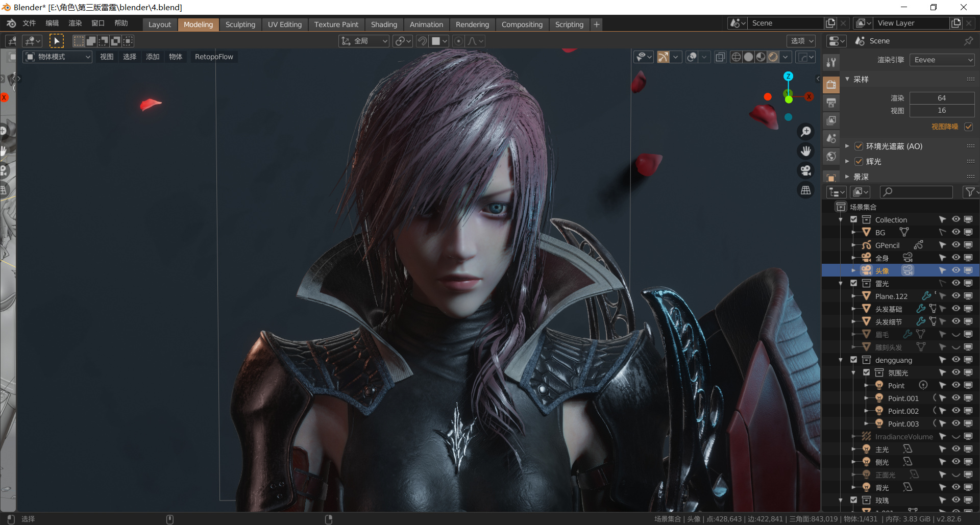Open transform orientation 全局 dropdown
This screenshot has height=525, width=980.
pyautogui.click(x=364, y=41)
